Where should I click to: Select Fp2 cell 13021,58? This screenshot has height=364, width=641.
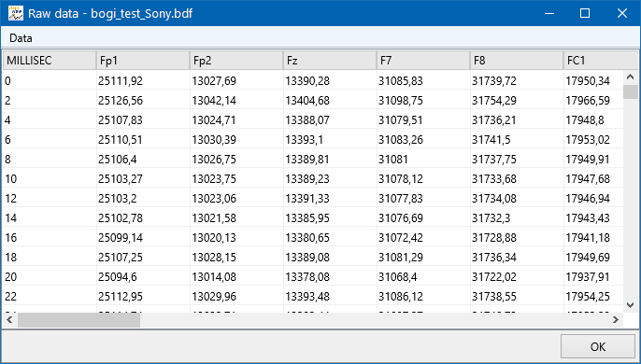point(236,218)
